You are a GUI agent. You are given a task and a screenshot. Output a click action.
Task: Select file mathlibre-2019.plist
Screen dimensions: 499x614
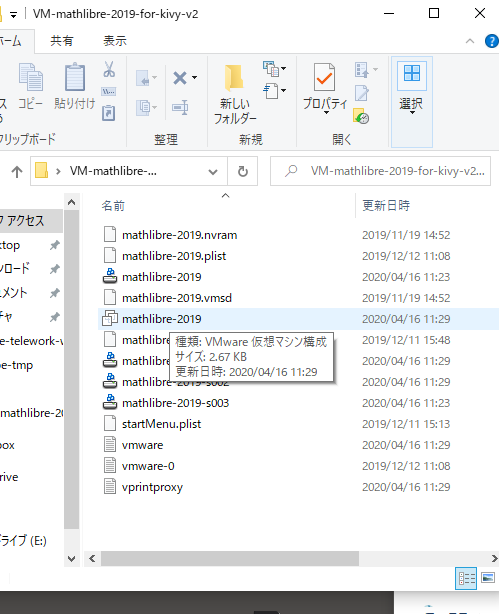tap(174, 256)
